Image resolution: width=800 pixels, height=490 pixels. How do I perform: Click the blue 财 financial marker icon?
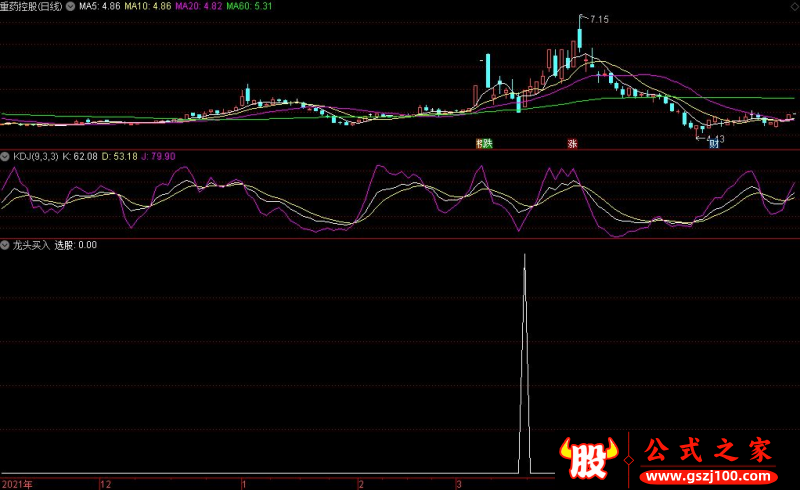(714, 144)
